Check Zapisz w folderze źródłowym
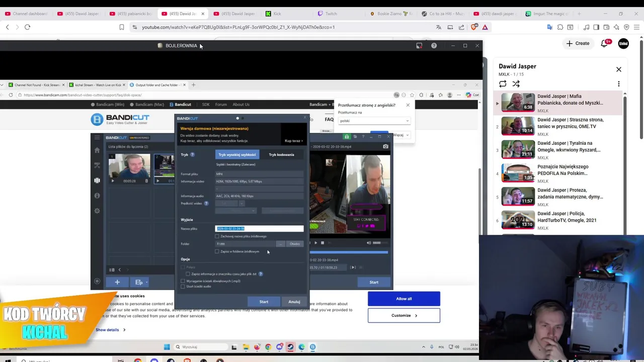This screenshot has width=644, height=362. [217, 251]
